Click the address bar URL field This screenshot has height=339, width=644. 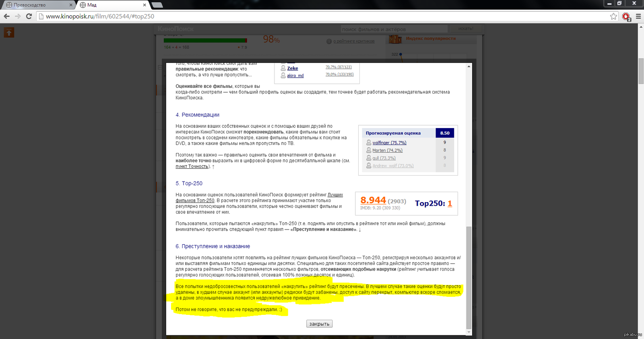click(322, 16)
